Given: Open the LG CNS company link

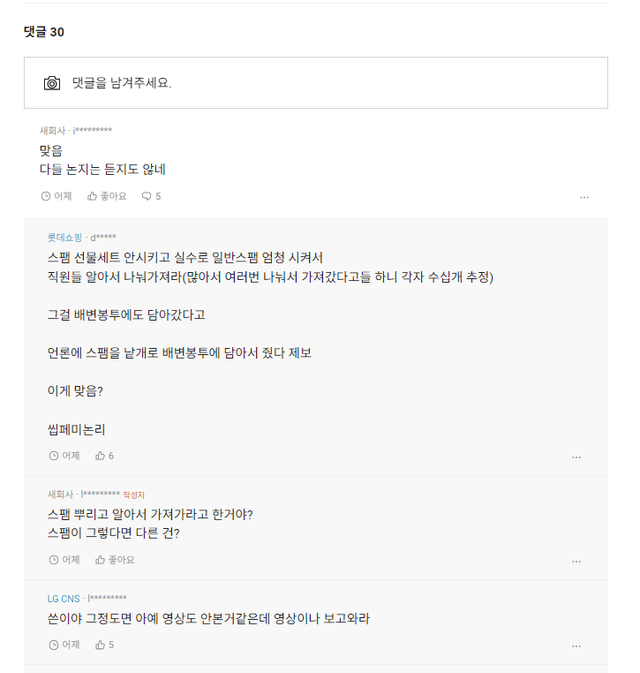Looking at the screenshot, I should 63,599.
